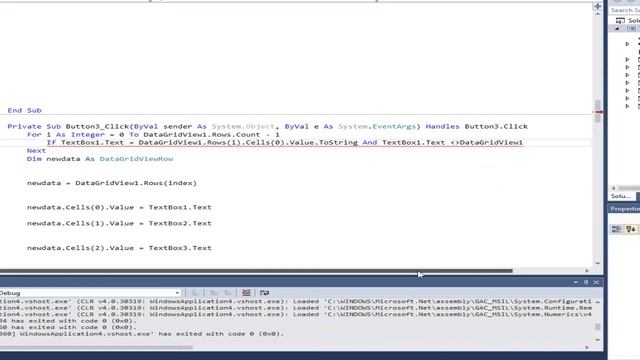Click the 'For i As Integer' loop line
Screen dimensions: 640x360
(x=153, y=134)
